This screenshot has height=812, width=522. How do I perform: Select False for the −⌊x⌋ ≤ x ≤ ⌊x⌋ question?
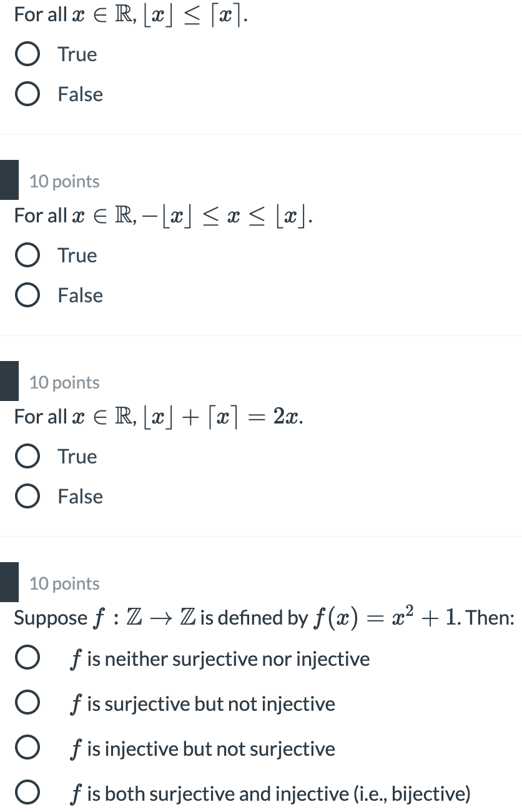[x=27, y=295]
